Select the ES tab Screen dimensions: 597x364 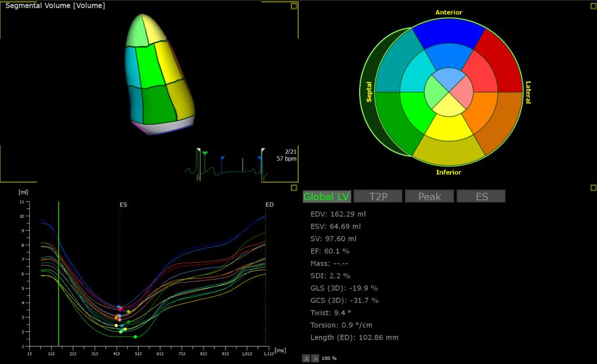coord(481,196)
